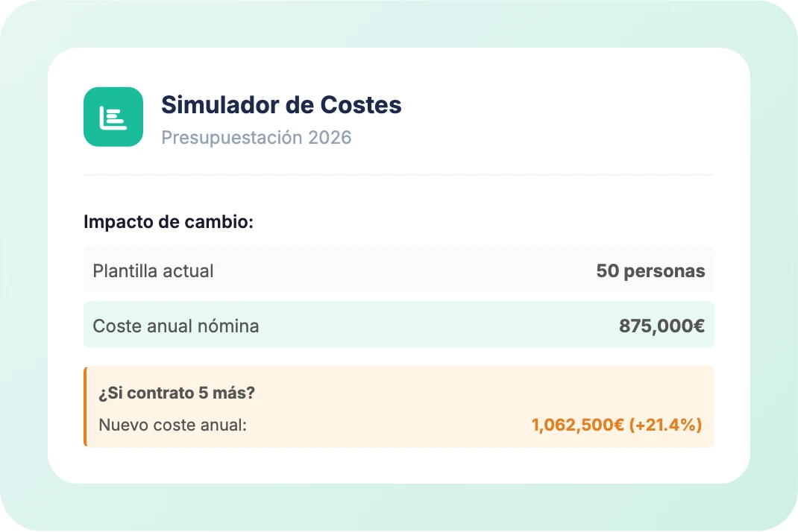Click the "Nuevo coste anual:" label

coord(172,425)
